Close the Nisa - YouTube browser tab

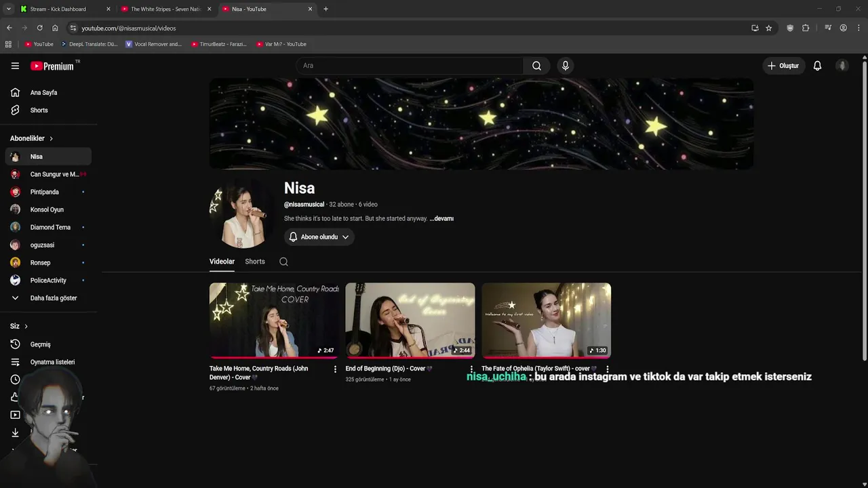tap(311, 9)
